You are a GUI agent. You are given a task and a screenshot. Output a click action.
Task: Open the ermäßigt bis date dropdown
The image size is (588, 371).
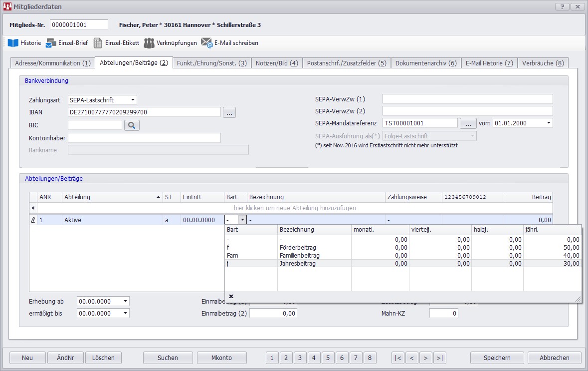(x=125, y=313)
